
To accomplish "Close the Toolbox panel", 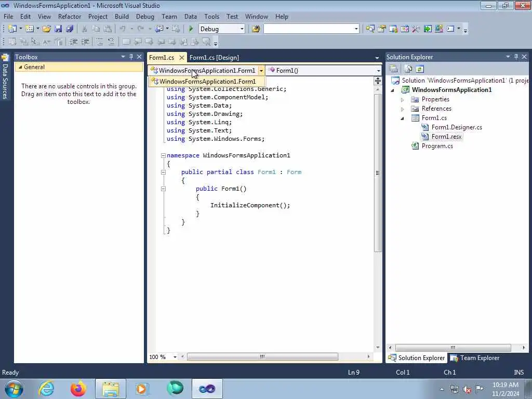I will 139,57.
